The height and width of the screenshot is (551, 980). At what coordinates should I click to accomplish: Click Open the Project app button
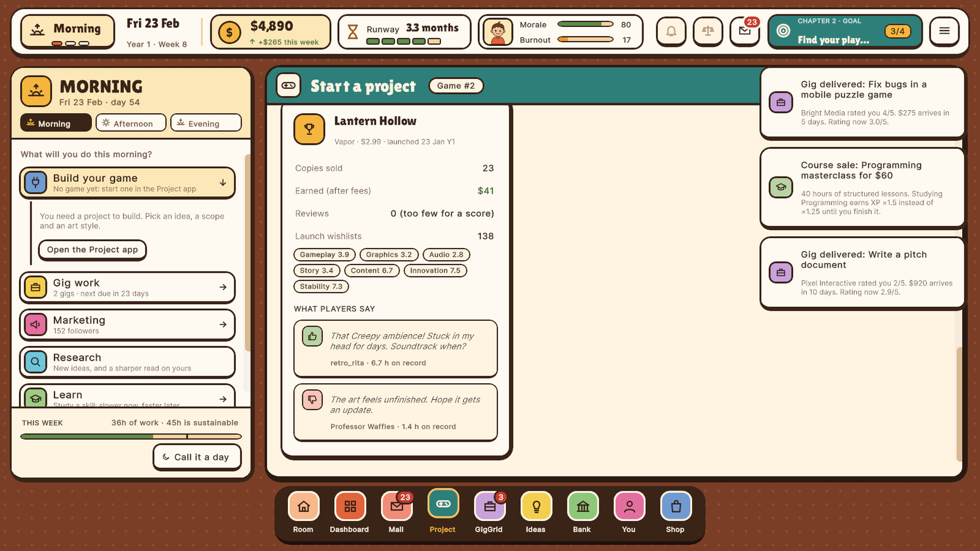[92, 249]
